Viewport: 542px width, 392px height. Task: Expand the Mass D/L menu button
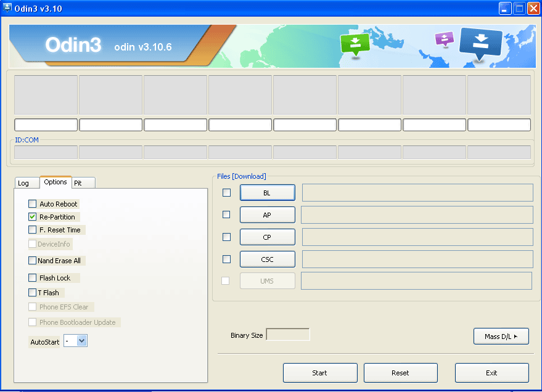501,337
